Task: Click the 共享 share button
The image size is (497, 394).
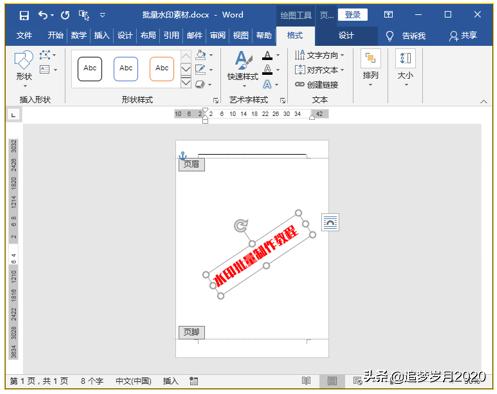Action: [x=463, y=36]
